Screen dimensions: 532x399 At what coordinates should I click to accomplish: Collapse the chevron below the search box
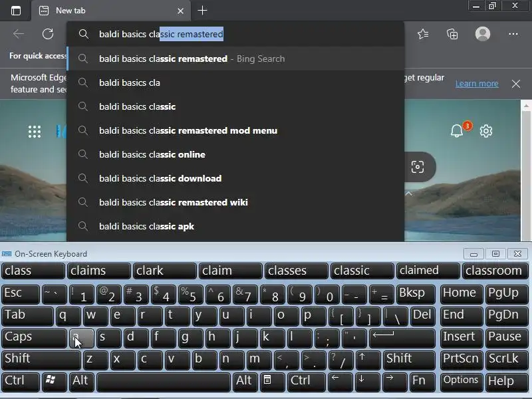tap(408, 194)
